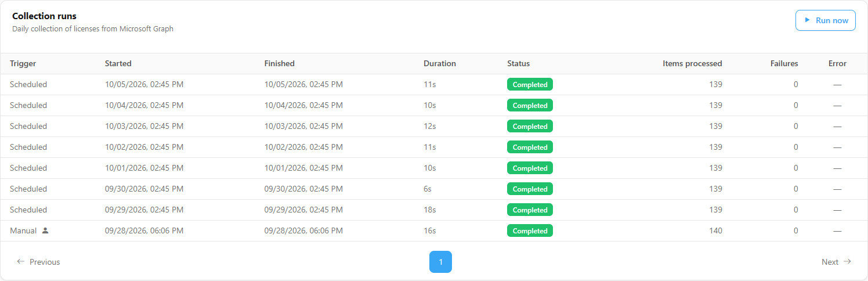Click the Collection runs heading
This screenshot has height=281, width=868.
(x=44, y=16)
